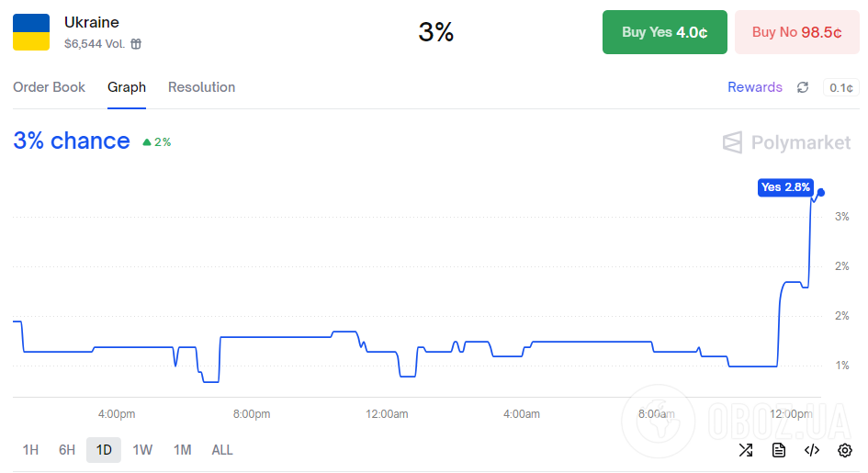Open the Rewards link
This screenshot has width=868, height=473.
(754, 87)
